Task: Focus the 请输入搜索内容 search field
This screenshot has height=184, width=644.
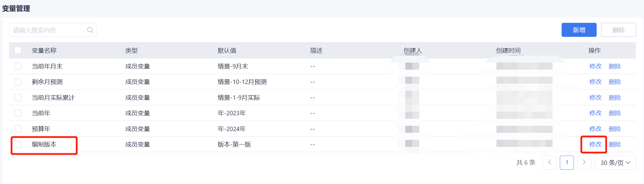Action: coord(48,30)
